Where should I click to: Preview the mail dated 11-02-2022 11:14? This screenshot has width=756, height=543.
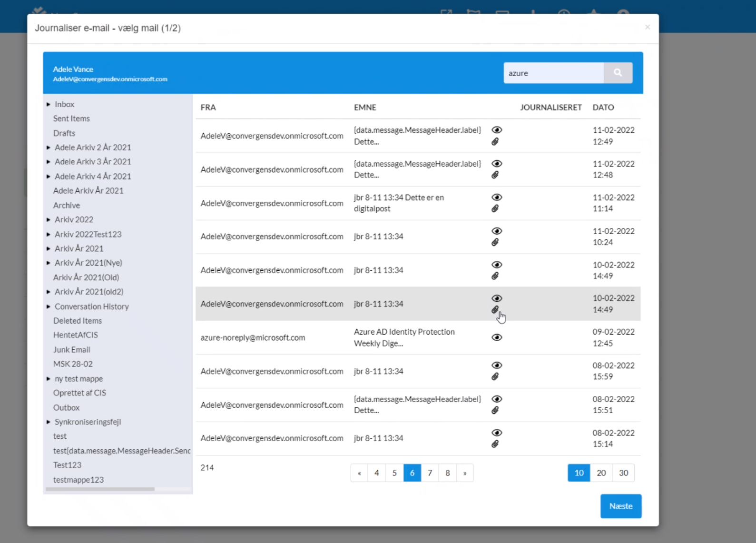[497, 197]
